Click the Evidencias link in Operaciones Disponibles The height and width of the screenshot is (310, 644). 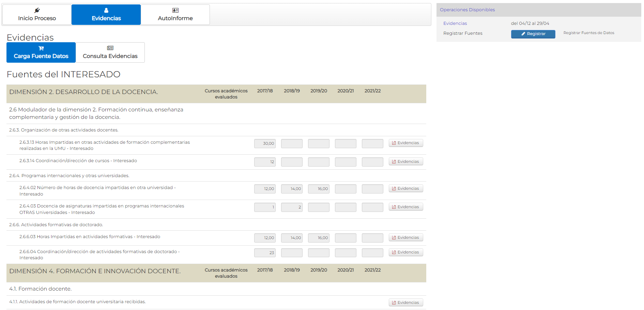tap(455, 23)
